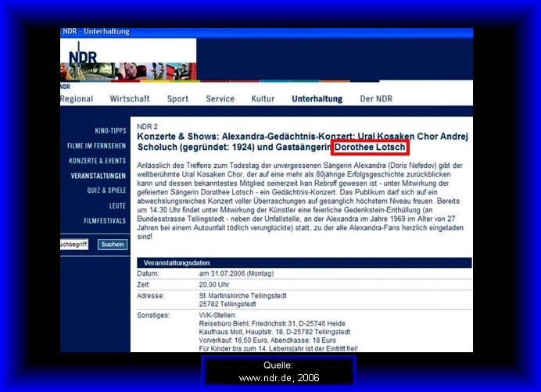Click the small NDR breadcrumb below the logo
Image resolution: width=541 pixels, height=392 pixels.
point(65,87)
